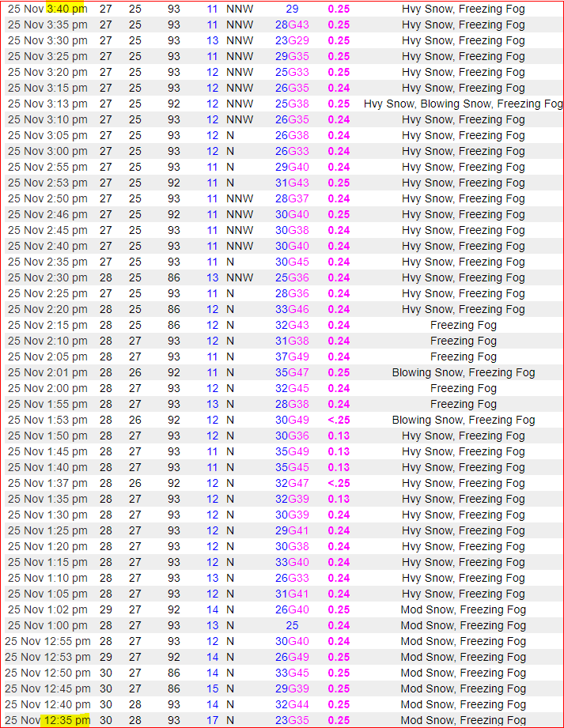Select '35G47' in the 2:01 pm row
Viewport: 564px width, 728px height.
coord(292,372)
